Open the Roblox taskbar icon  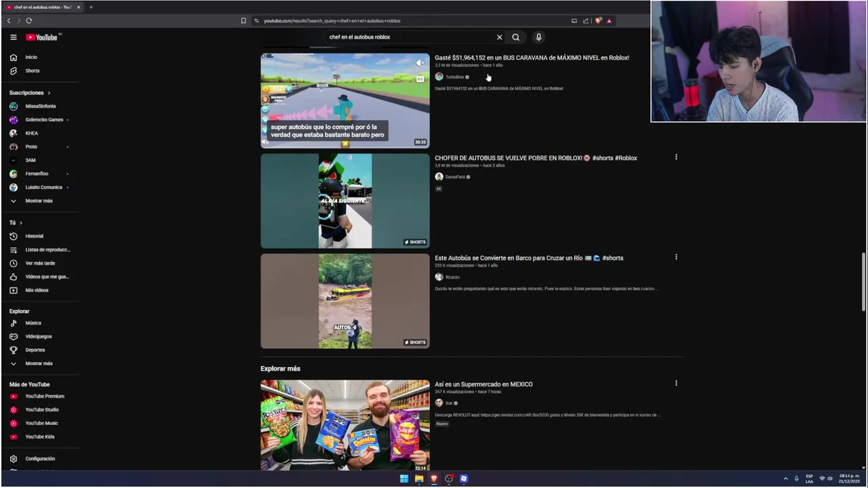[x=464, y=479]
